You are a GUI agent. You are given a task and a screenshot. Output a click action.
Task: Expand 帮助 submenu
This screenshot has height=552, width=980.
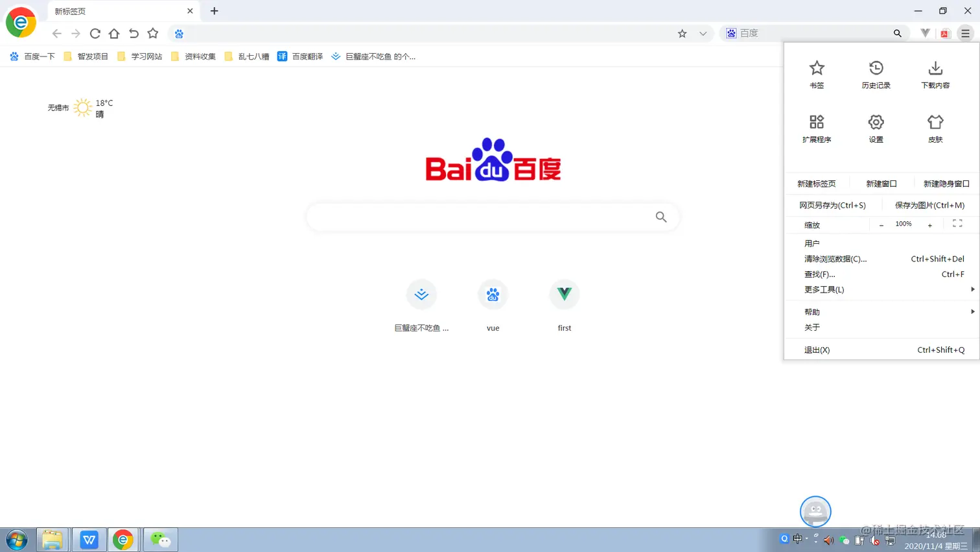[881, 312]
